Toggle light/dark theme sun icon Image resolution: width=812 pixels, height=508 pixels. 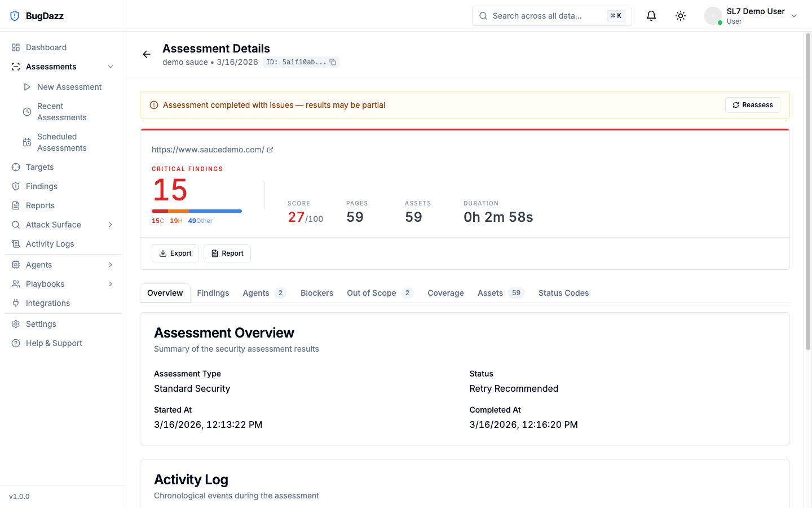[x=681, y=16]
